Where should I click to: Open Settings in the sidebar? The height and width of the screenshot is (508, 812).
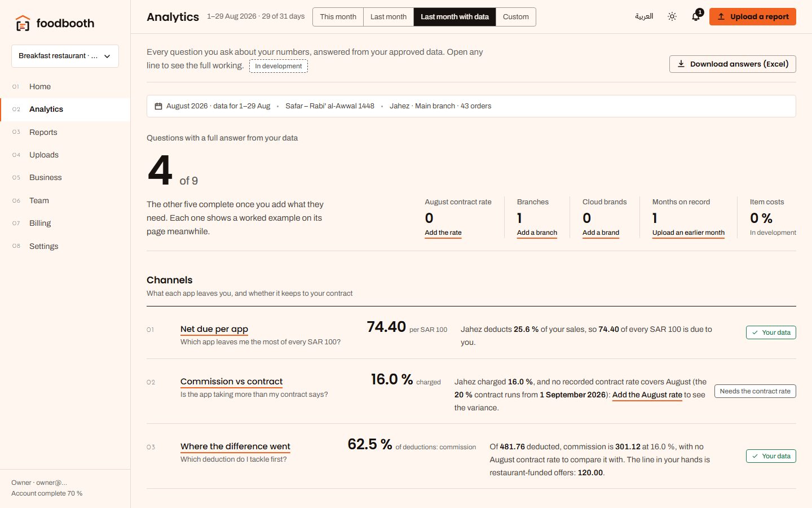(x=65, y=246)
